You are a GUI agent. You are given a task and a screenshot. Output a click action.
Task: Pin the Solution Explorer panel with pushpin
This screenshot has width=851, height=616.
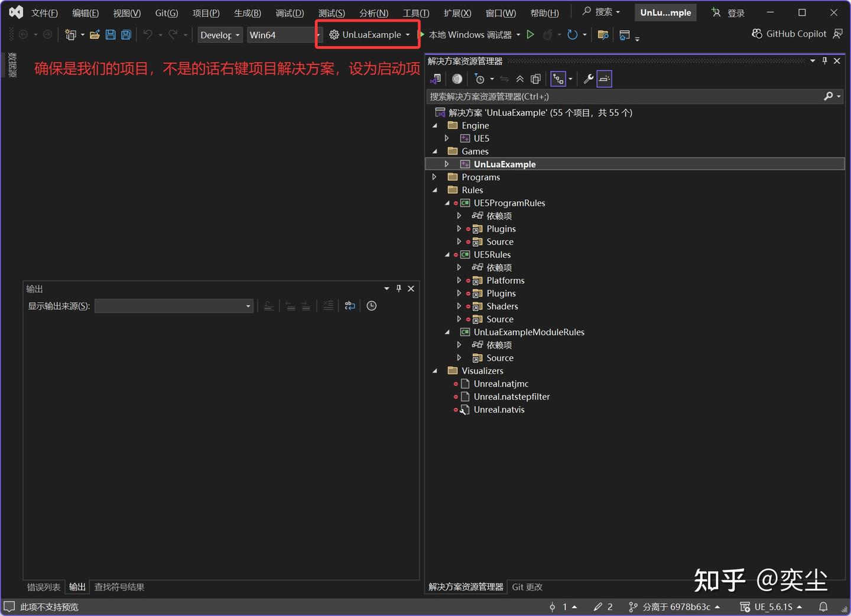825,61
